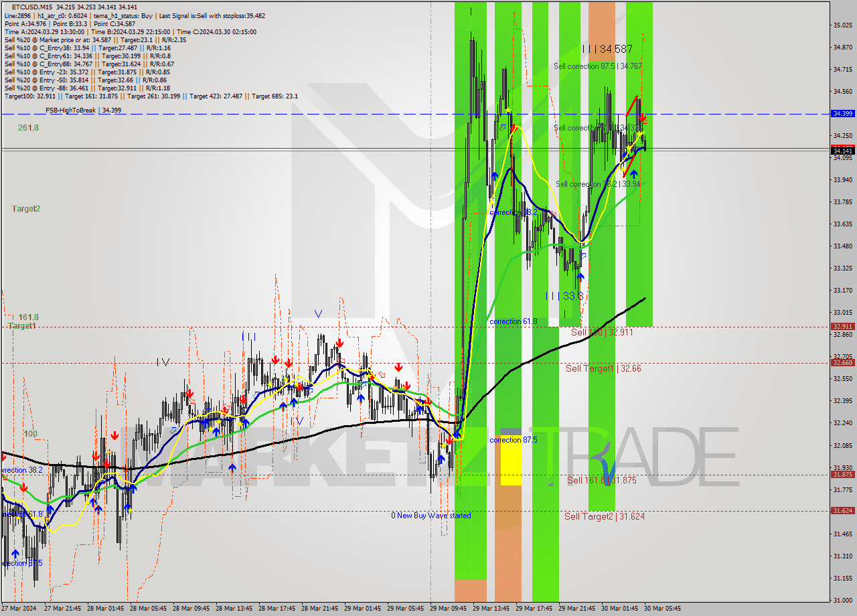Click the red 31.624 price axis tag
This screenshot has height=616, width=857.
pos(842,511)
